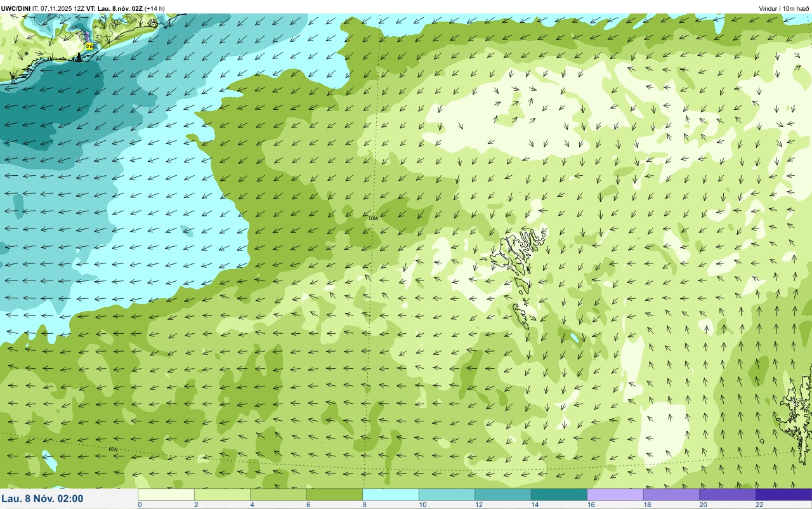Click the 'Vindur í 10m hæð' title text

click(x=784, y=8)
